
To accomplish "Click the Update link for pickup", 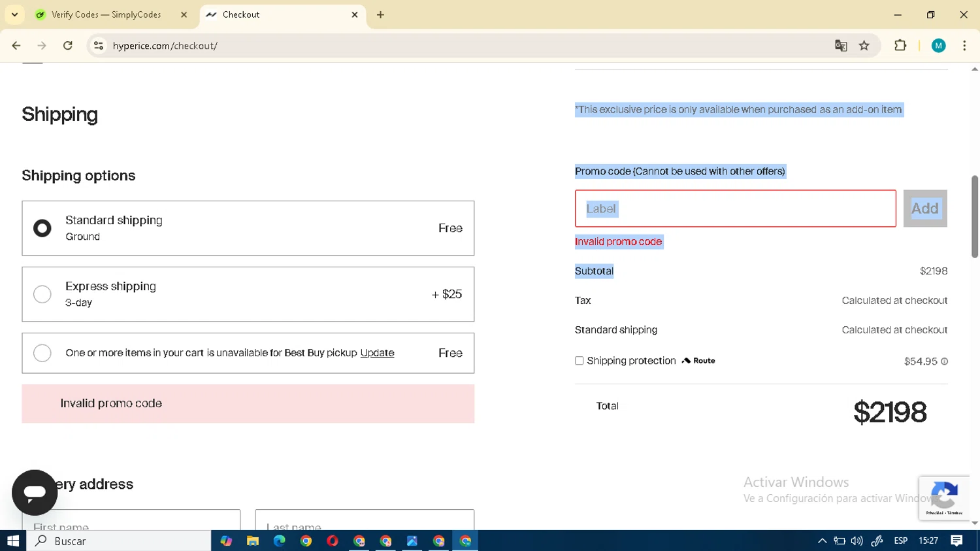I will point(377,353).
